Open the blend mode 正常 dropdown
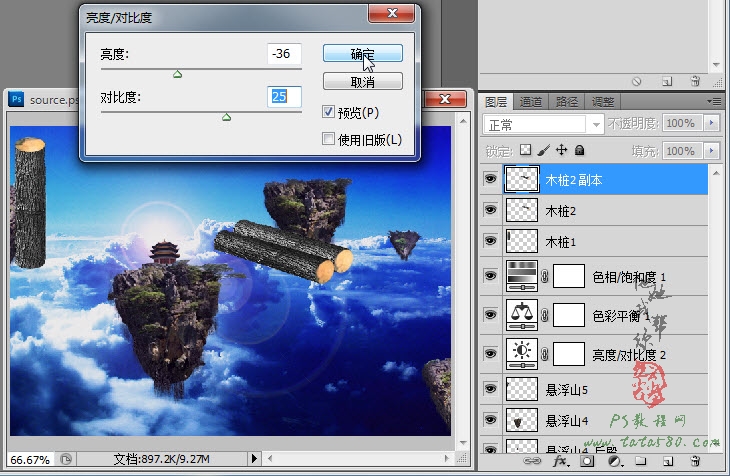 [x=544, y=124]
